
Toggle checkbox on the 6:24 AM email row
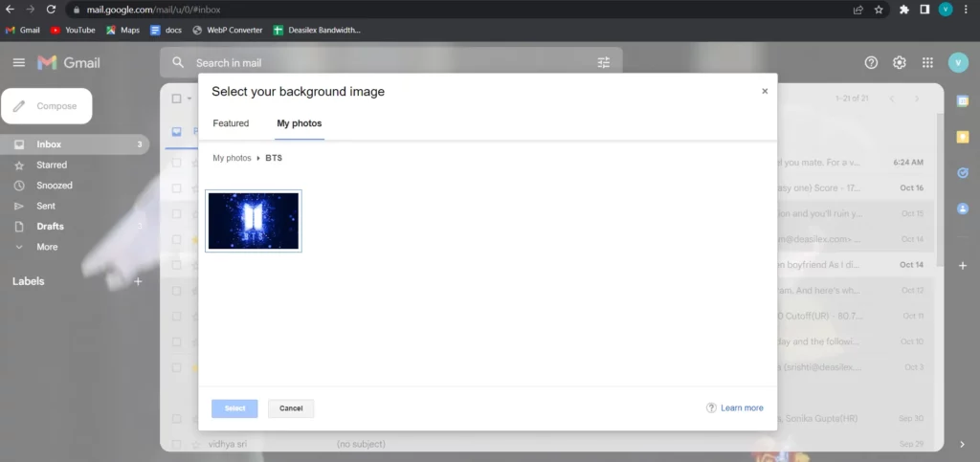pos(177,163)
